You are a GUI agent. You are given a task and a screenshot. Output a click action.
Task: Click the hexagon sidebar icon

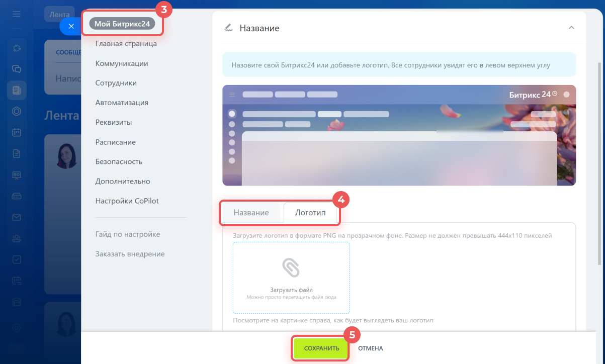click(17, 111)
